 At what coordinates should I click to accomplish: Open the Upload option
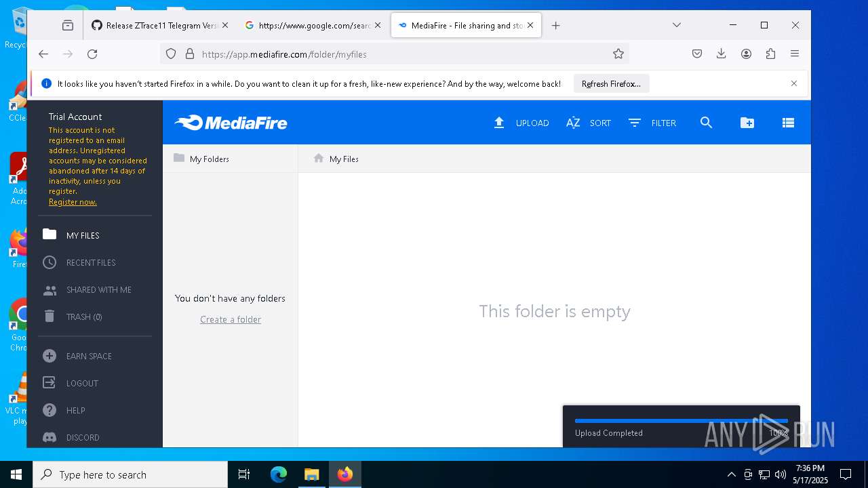click(521, 123)
